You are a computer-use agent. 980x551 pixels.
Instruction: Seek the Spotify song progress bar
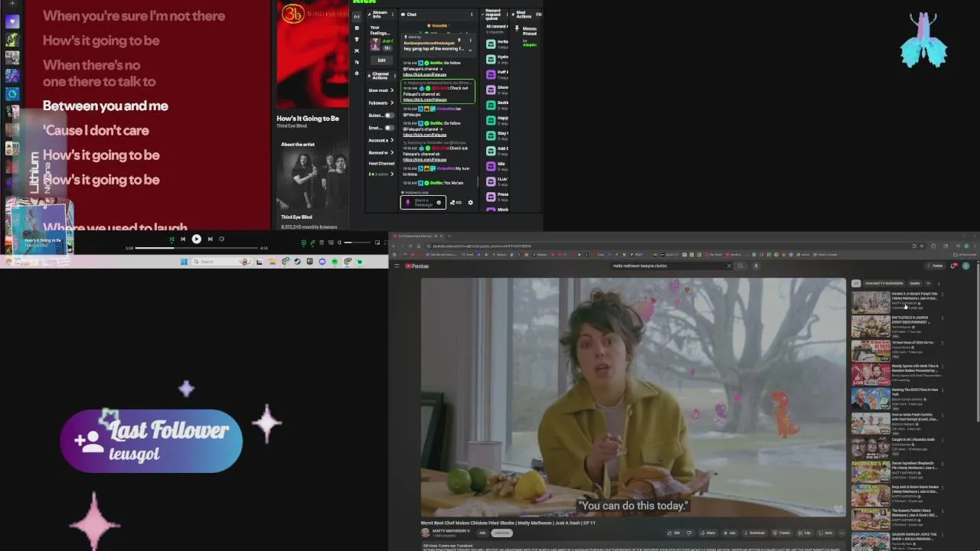click(x=197, y=248)
